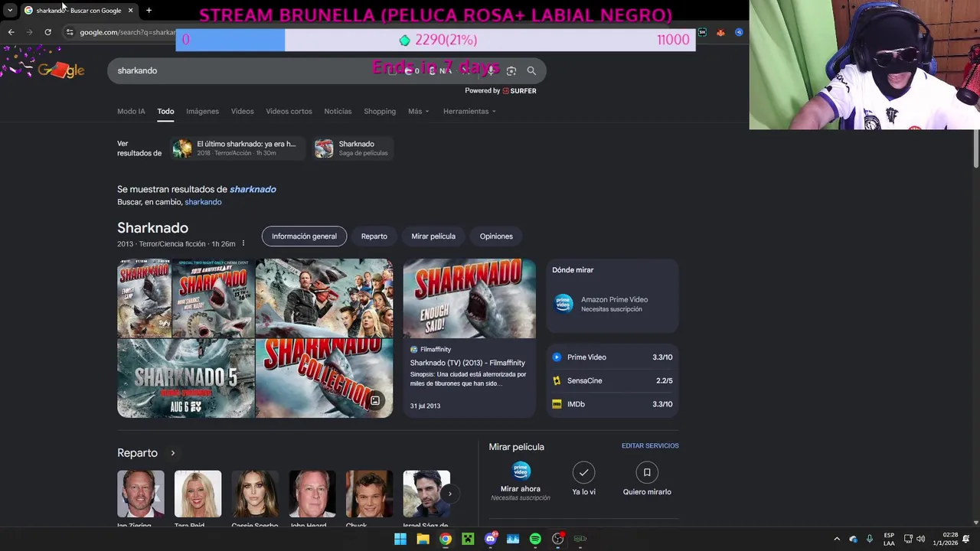
Task: Click the Google logo
Action: point(60,70)
